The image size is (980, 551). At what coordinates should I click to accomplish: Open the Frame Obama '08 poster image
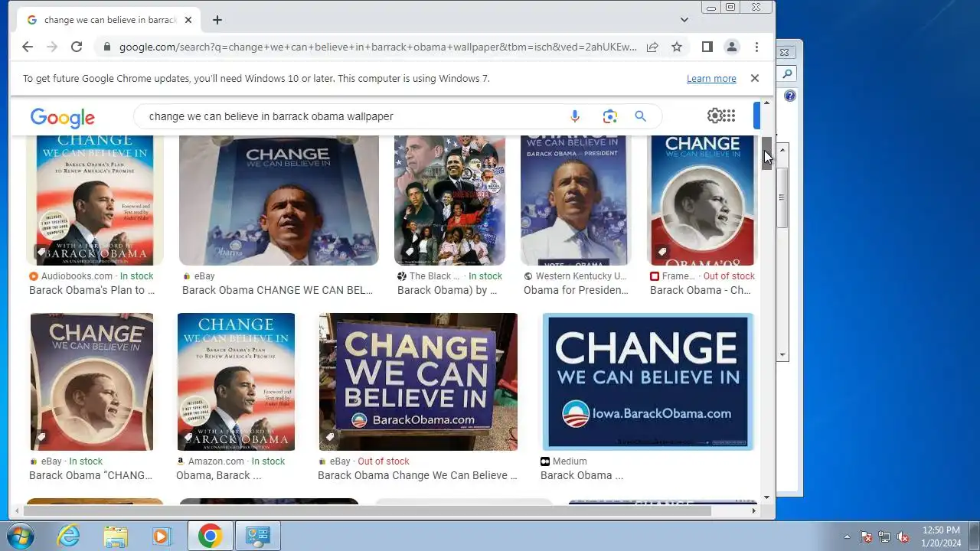tap(703, 201)
